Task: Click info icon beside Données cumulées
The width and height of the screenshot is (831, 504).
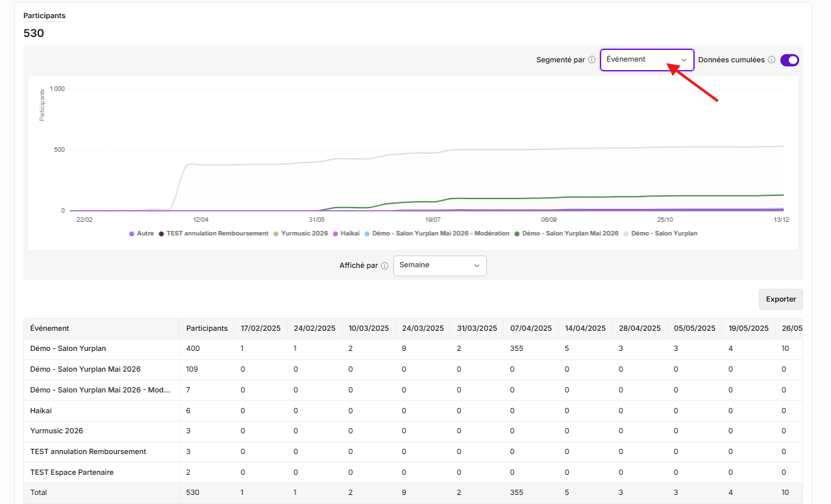Action: (771, 60)
